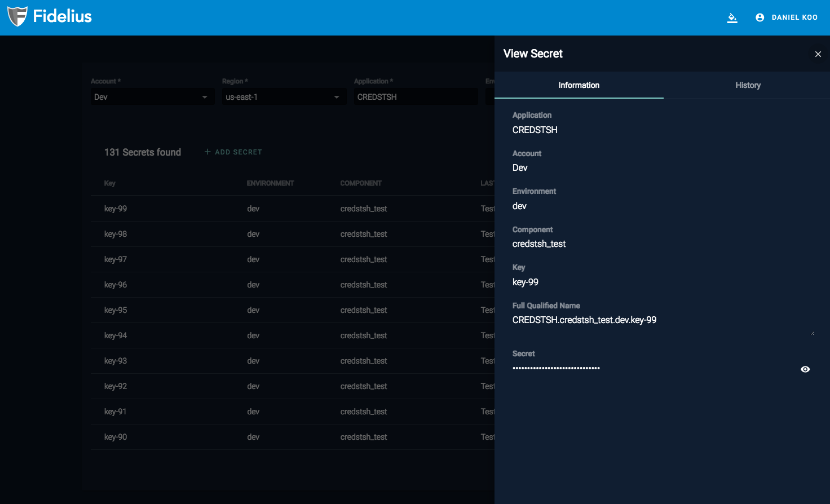Image resolution: width=830 pixels, height=504 pixels.
Task: Select the key-91 row
Action: [293, 412]
